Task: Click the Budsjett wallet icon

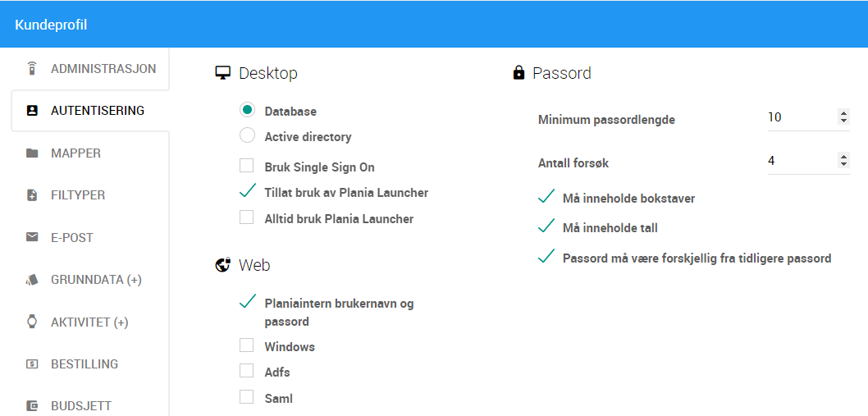Action: point(32,406)
